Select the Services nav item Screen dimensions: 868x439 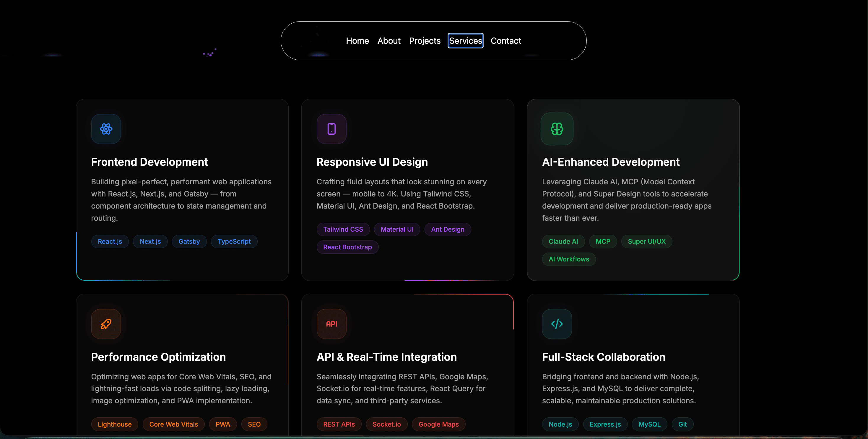[x=465, y=41]
